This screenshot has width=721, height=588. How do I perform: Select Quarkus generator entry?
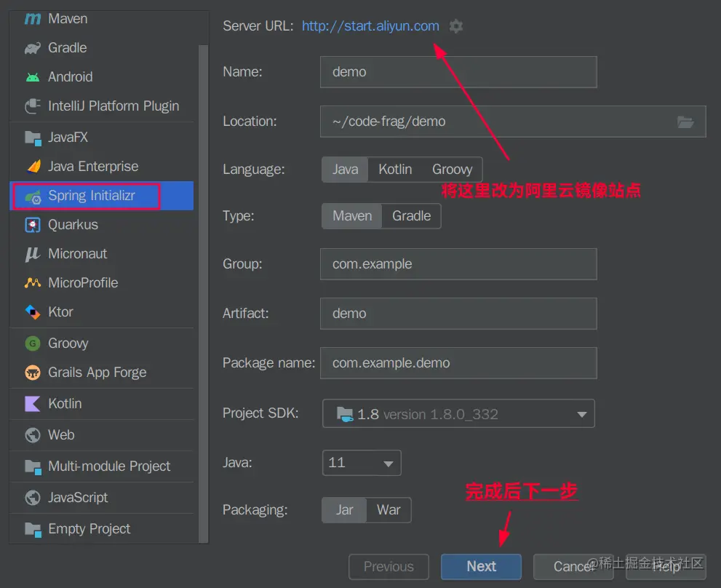point(101,225)
